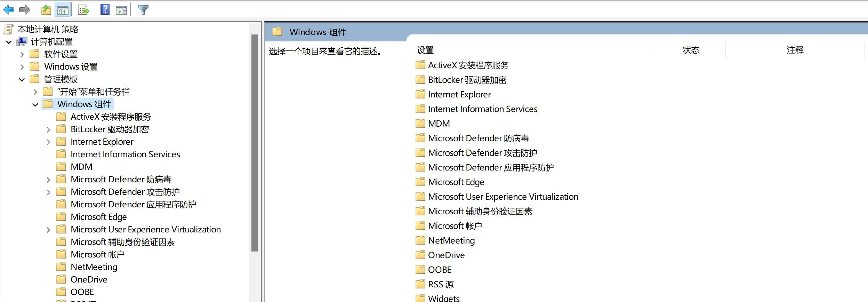Expand BitLocker 驱动器加密 in the tree
This screenshot has height=302, width=868.
tap(48, 130)
